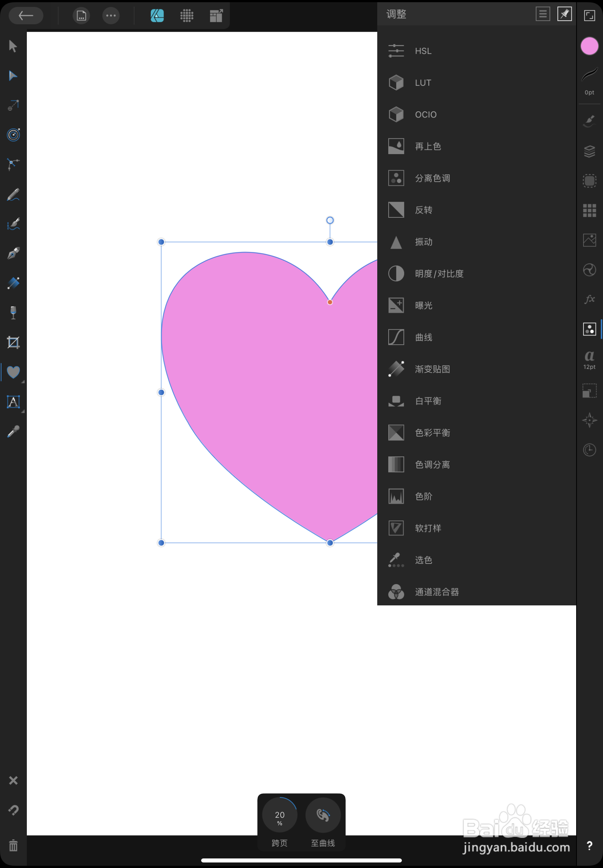
Task: Add the 通道混合器 channel mixer adjustment
Action: 477,591
